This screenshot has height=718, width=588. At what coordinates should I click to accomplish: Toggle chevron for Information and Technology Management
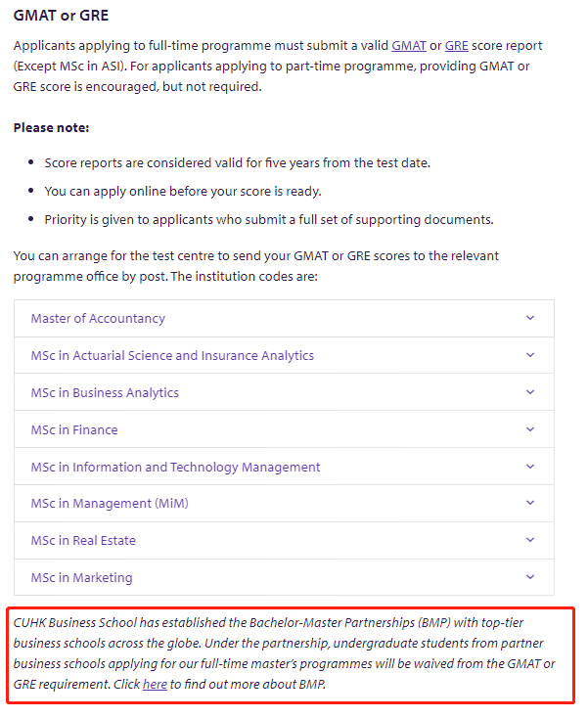point(530,467)
